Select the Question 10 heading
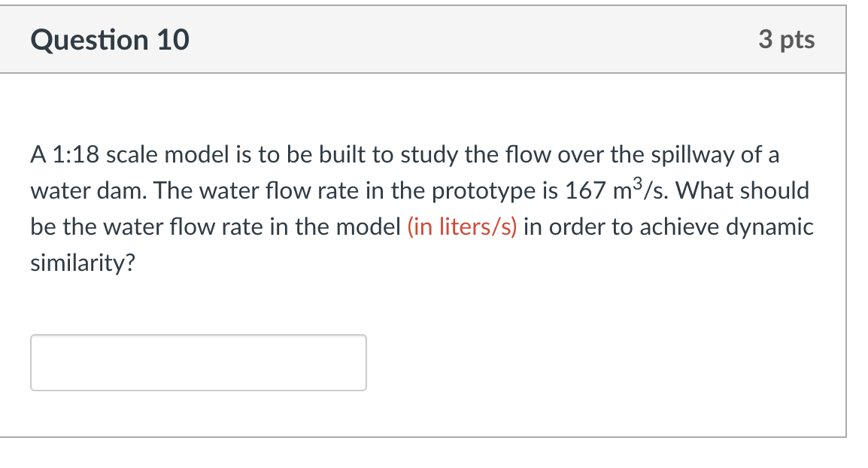The height and width of the screenshot is (468, 868). 110,40
